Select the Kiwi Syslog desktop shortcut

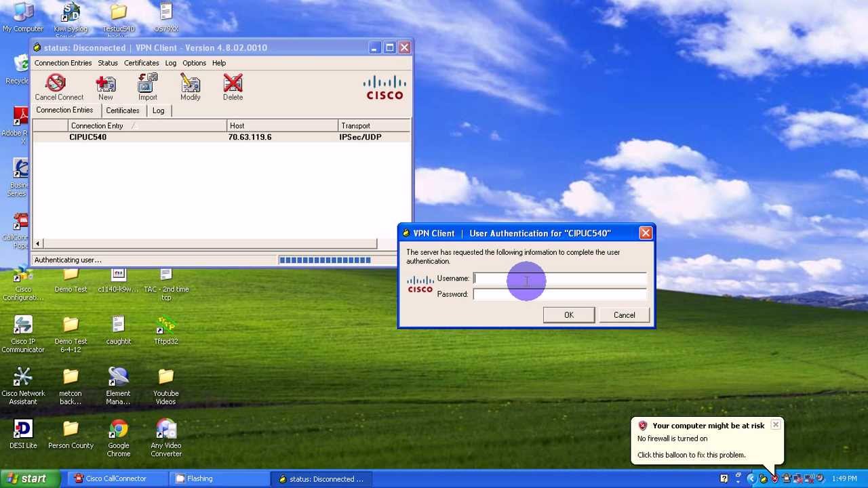pos(71,18)
